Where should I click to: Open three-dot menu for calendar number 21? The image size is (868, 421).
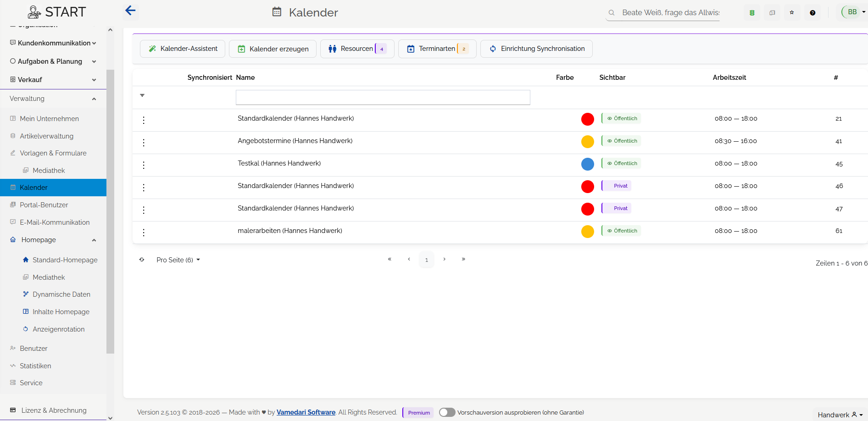(x=144, y=120)
